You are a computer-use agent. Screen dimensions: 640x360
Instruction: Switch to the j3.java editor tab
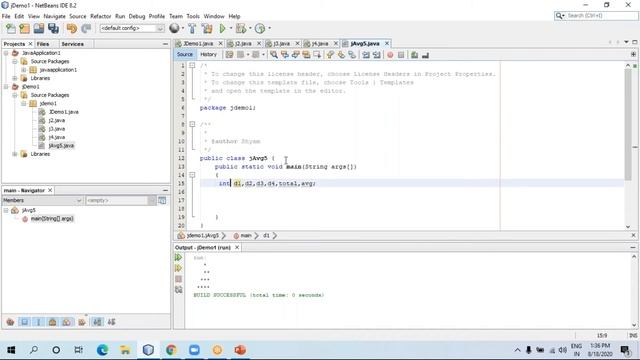281,43
